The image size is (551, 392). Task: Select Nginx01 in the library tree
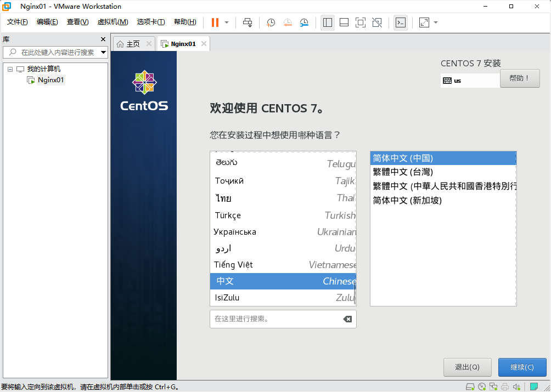(x=50, y=80)
